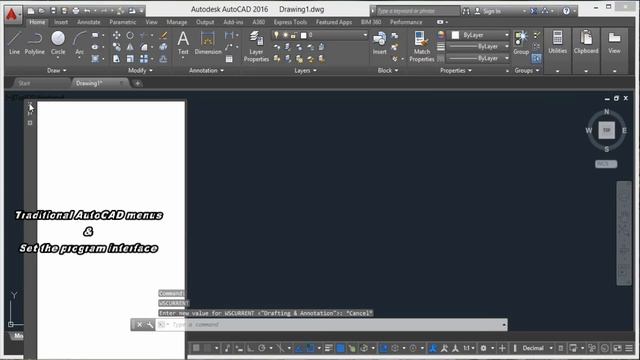The image size is (640, 360).
Task: Expand the Block panel
Action: [387, 71]
